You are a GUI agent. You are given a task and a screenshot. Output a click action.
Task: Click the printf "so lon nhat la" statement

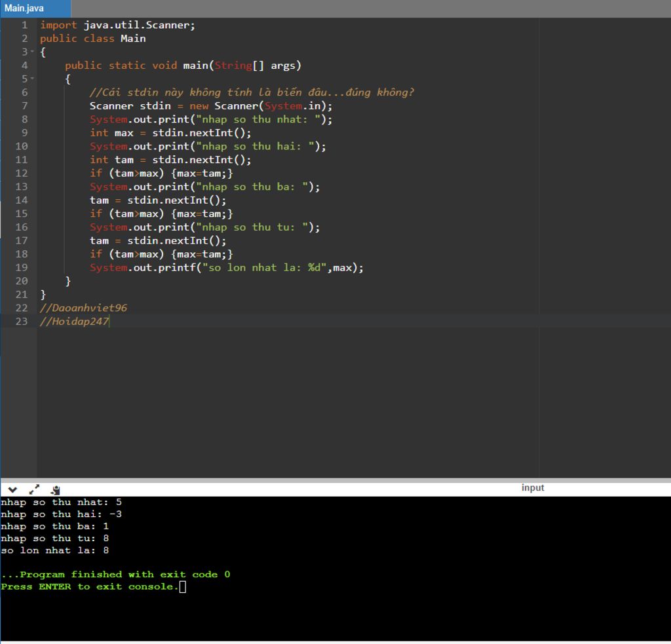point(226,267)
